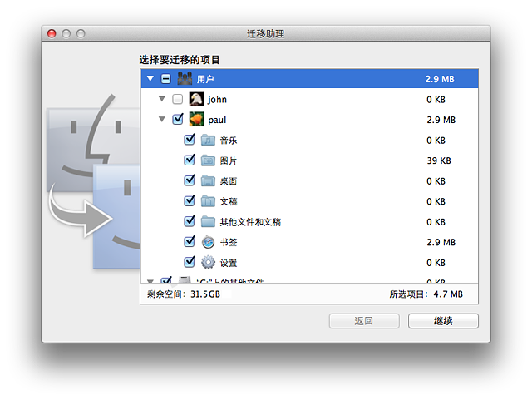Image resolution: width=532 pixels, height=400 pixels.
Task: Select the paul row label
Action: click(217, 120)
